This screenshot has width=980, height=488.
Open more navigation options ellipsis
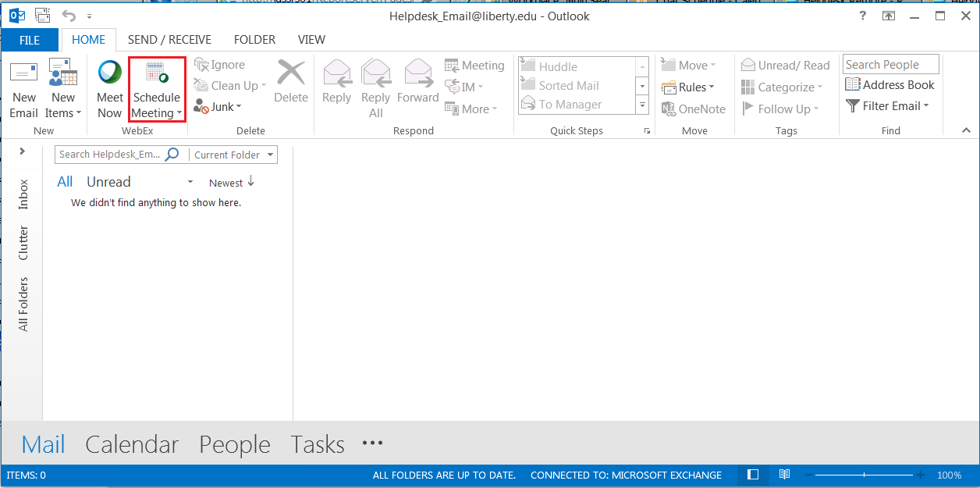coord(373,443)
